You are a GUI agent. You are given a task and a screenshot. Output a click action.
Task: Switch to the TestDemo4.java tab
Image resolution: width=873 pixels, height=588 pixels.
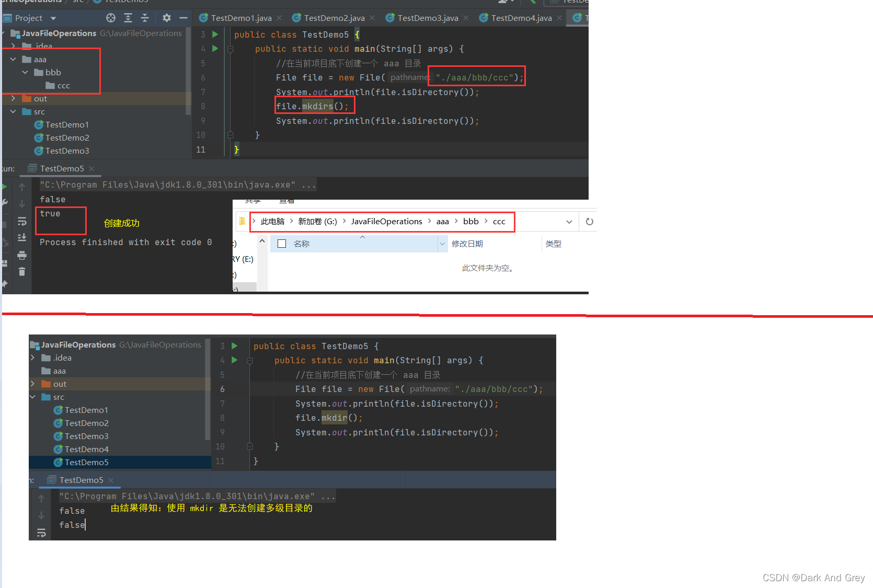(x=521, y=18)
